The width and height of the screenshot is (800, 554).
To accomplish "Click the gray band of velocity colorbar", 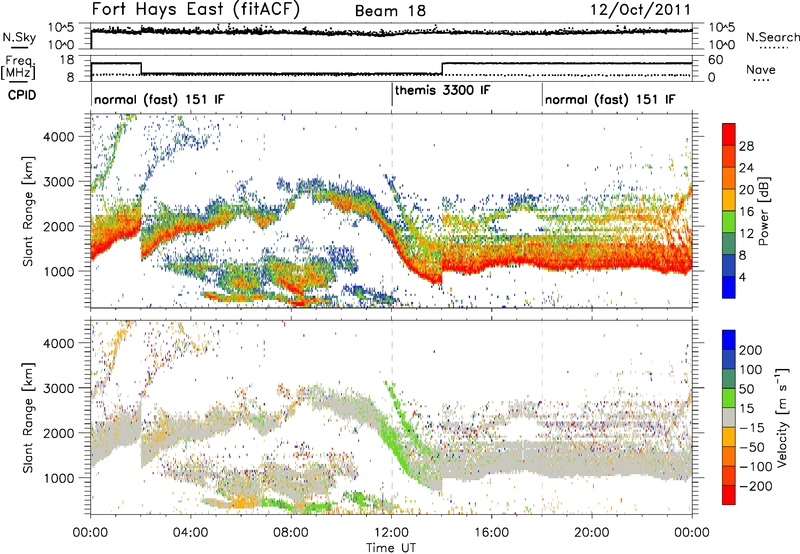I will click(x=729, y=417).
